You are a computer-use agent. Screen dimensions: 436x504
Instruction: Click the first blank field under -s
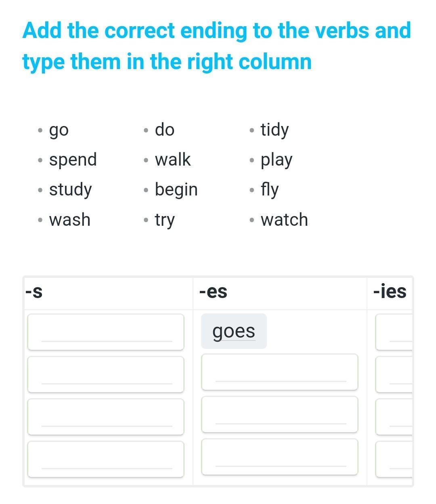[x=106, y=332]
